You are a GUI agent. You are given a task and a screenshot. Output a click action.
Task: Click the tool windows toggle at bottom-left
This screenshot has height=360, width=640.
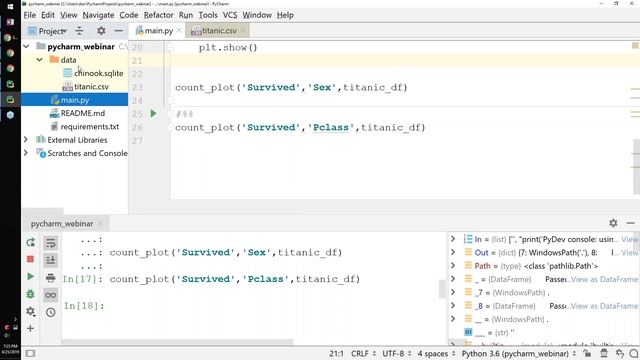coord(30,353)
